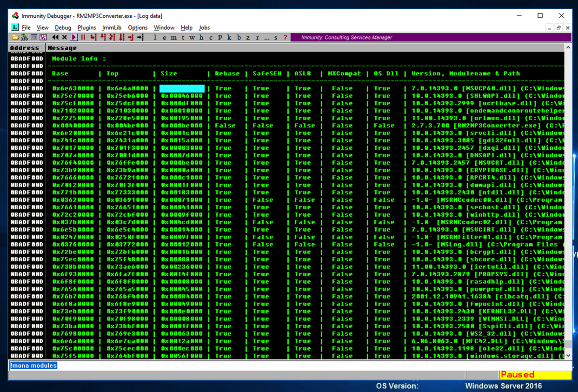Image resolution: width=578 pixels, height=392 pixels.
Task: Show Memory map with 'm' button
Action: pyautogui.click(x=173, y=37)
